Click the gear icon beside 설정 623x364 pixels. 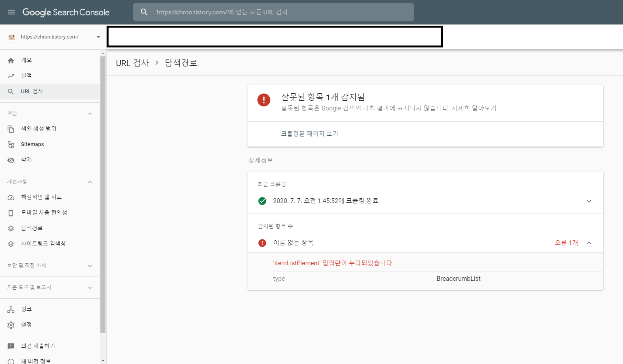click(11, 325)
